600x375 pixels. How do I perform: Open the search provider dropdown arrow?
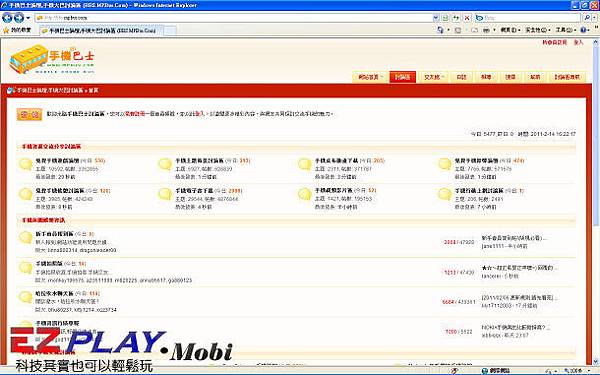click(x=595, y=18)
